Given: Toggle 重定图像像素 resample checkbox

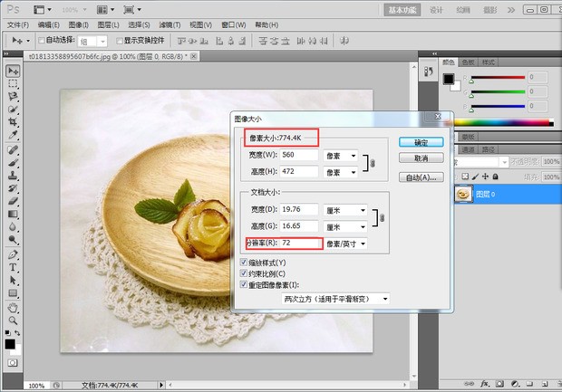Looking at the screenshot, I should (242, 284).
